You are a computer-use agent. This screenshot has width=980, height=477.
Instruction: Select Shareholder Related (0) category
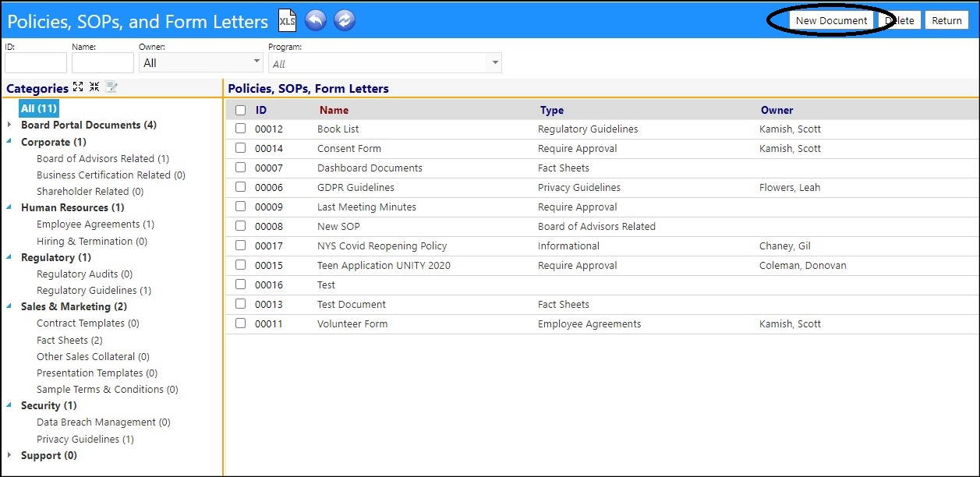coord(90,191)
